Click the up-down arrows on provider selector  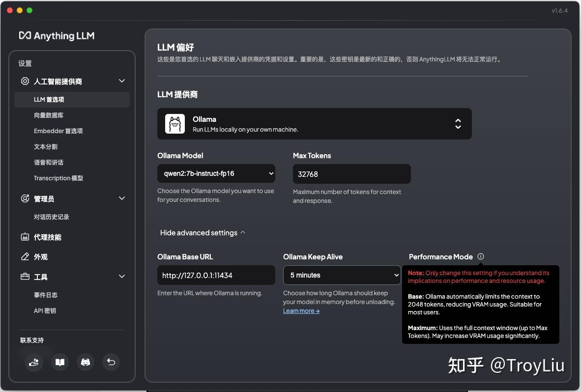pyautogui.click(x=458, y=124)
